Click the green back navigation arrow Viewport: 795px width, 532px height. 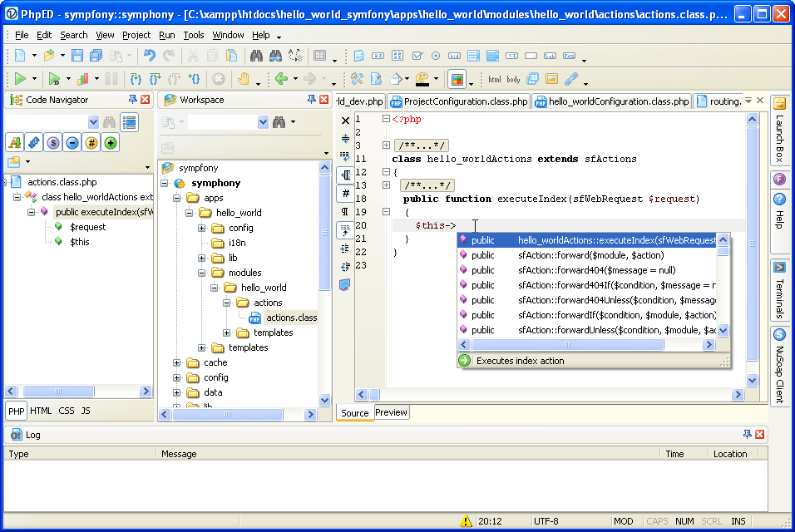click(x=281, y=79)
